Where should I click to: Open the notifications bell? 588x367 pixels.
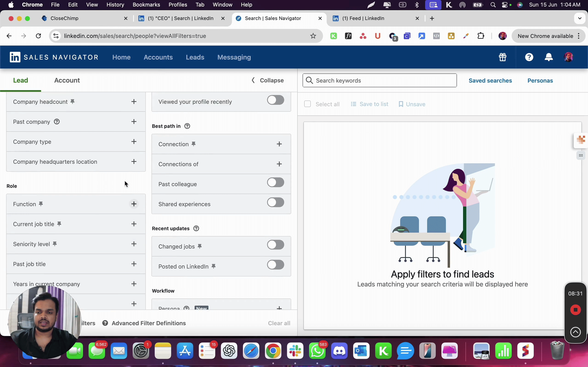point(549,57)
